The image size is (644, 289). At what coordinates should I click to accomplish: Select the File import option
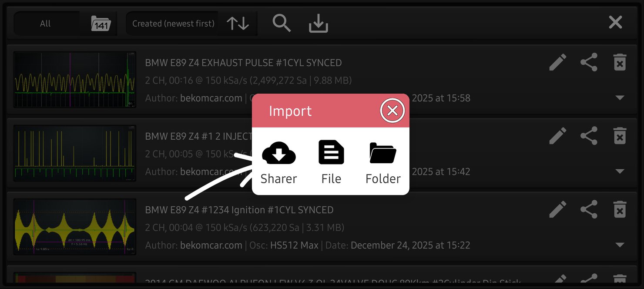331,163
